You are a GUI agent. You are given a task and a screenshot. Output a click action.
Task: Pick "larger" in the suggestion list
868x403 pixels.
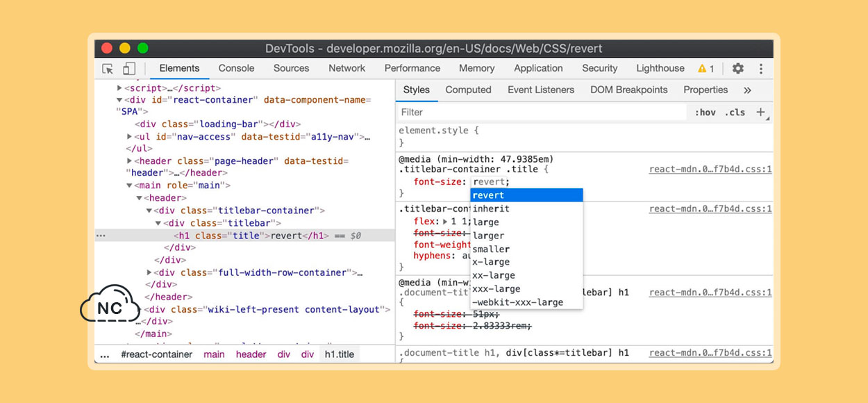click(526, 236)
